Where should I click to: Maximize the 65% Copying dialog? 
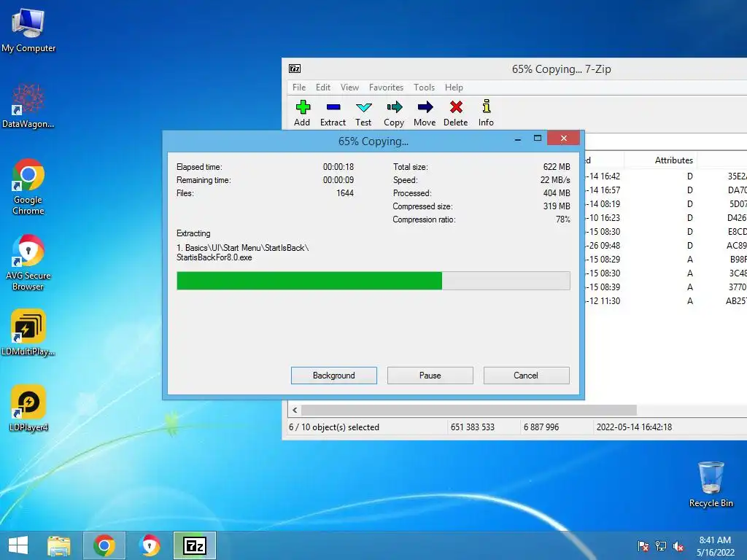(x=538, y=139)
